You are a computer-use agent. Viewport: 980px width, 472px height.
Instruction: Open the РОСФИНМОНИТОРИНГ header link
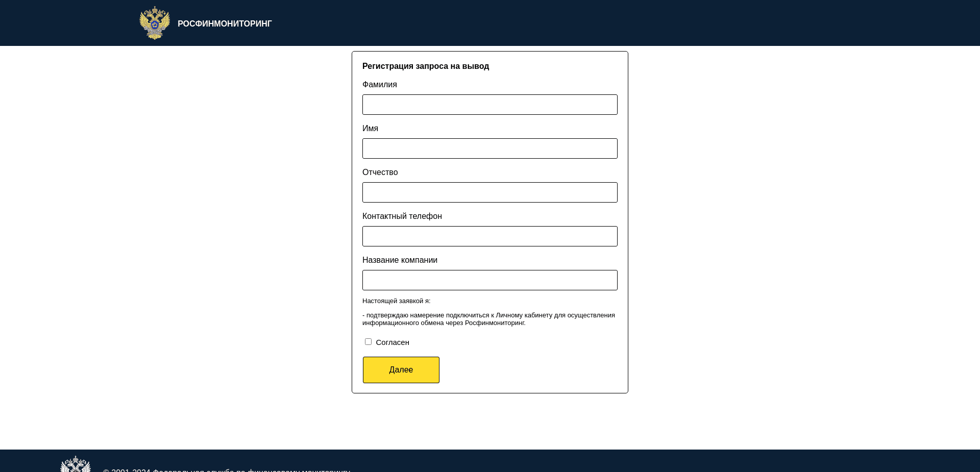click(x=225, y=23)
